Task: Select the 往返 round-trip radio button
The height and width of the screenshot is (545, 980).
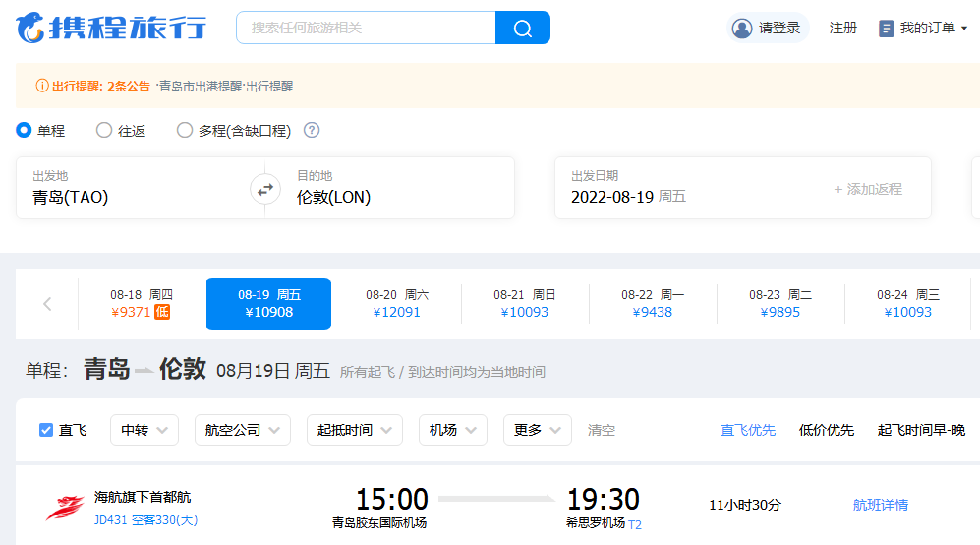Action: pyautogui.click(x=104, y=130)
